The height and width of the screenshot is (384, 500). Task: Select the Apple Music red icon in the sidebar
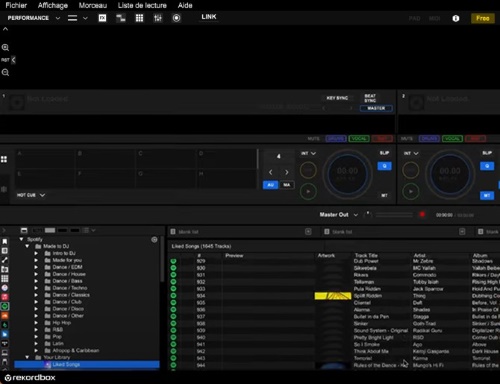click(5, 297)
